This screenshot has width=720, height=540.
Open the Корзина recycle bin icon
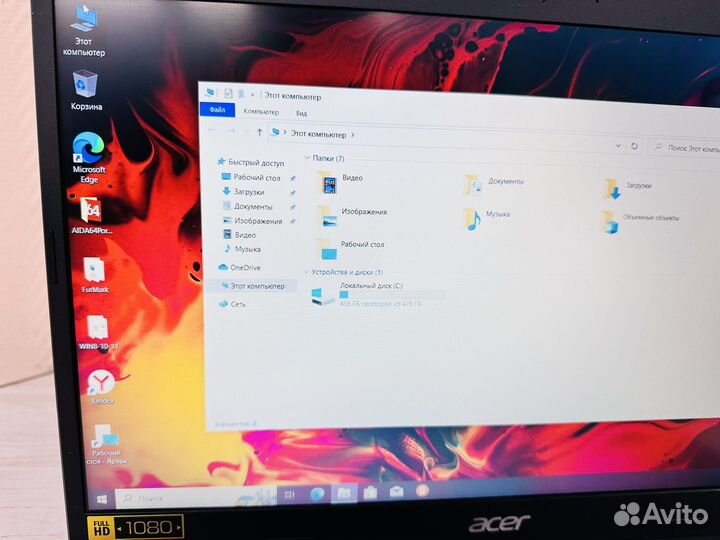pos(86,90)
